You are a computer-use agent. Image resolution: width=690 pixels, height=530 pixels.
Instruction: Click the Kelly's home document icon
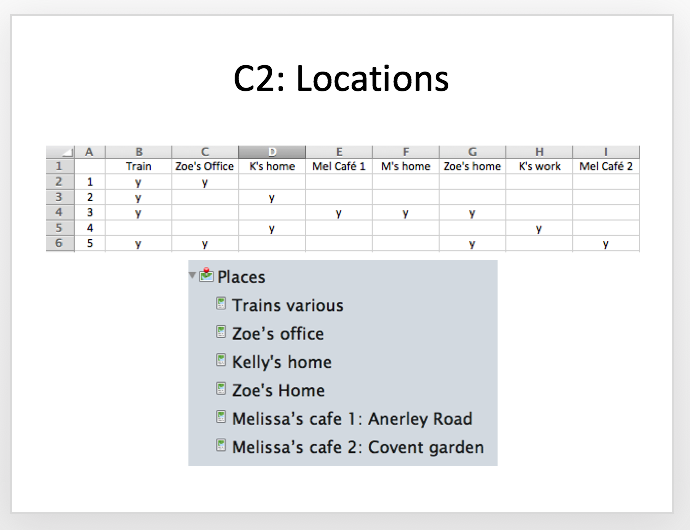point(221,360)
